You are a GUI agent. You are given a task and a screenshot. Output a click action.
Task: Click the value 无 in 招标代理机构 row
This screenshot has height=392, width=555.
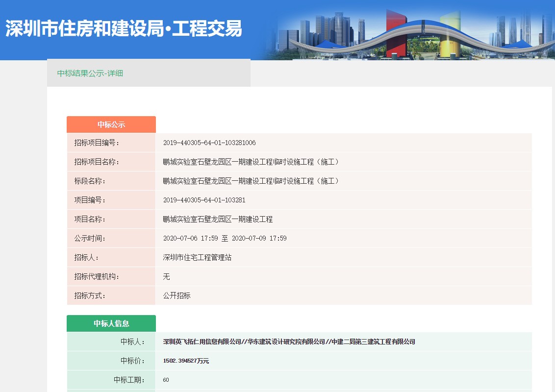(x=166, y=276)
